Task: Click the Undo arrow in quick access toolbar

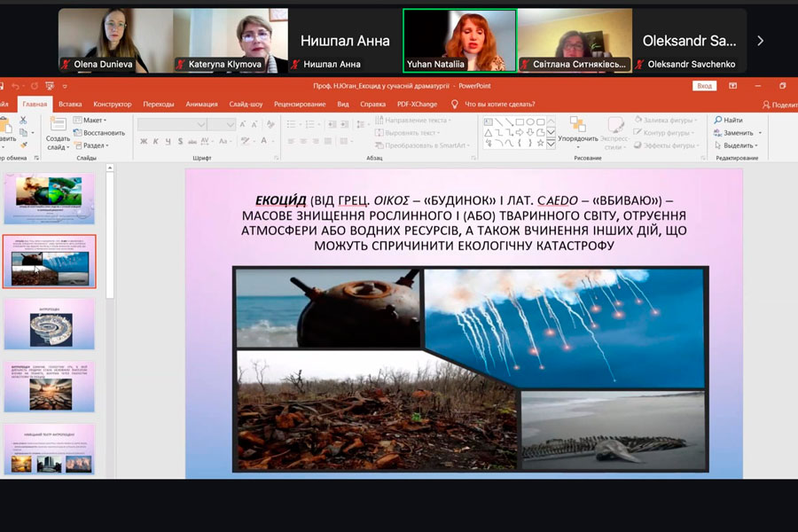Action: (x=16, y=86)
